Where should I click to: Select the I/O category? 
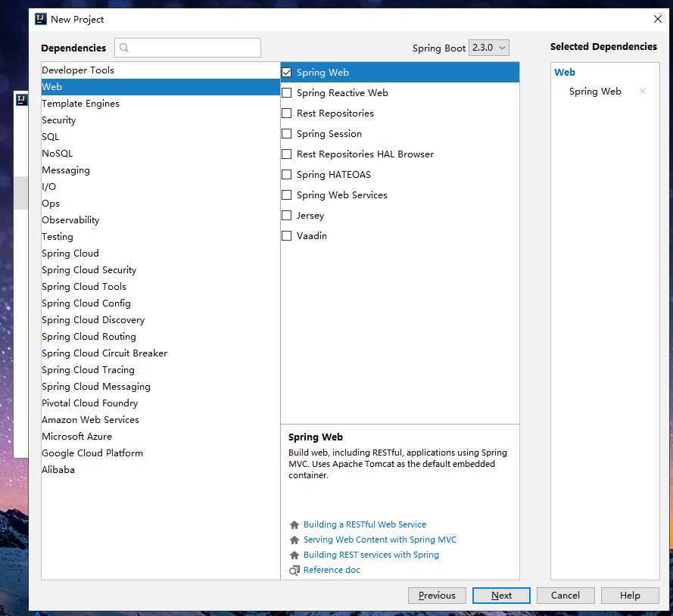[160, 187]
